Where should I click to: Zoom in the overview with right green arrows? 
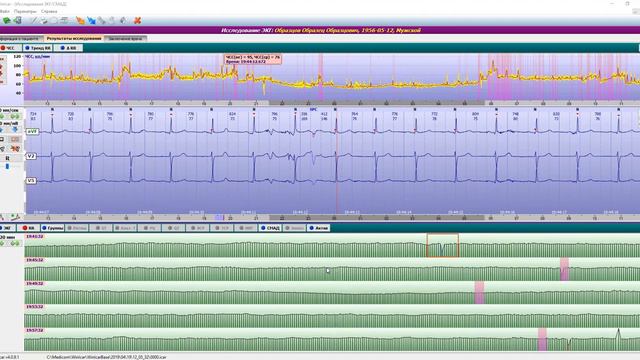pyautogui.click(x=16, y=244)
